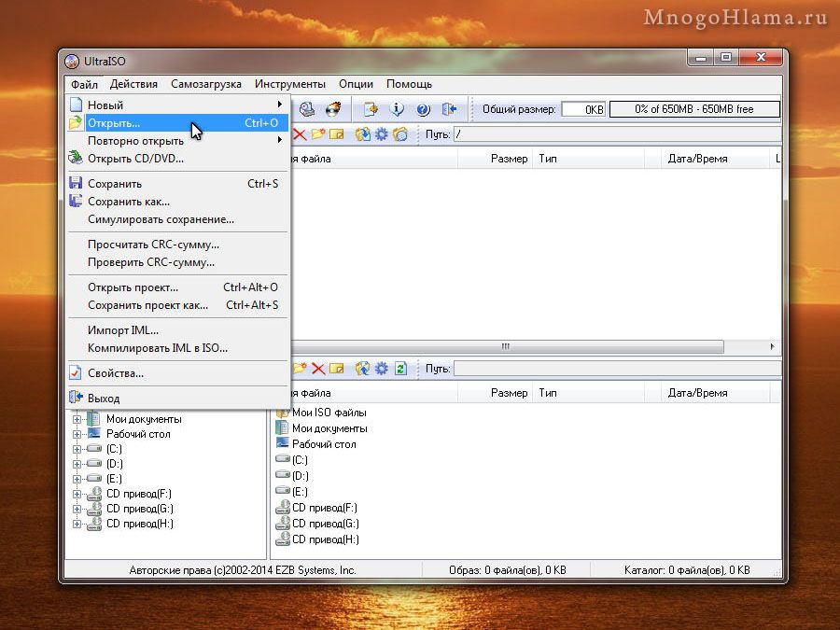Expand the CD привод(F:) tree node
Image resolution: width=840 pixels, height=630 pixels.
(77, 494)
